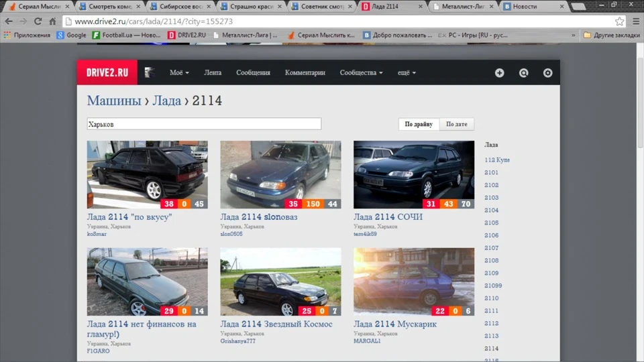Switch to the Металлист-Лиг browser tab
Image resolution: width=644 pixels, height=362 pixels.
(x=462, y=7)
